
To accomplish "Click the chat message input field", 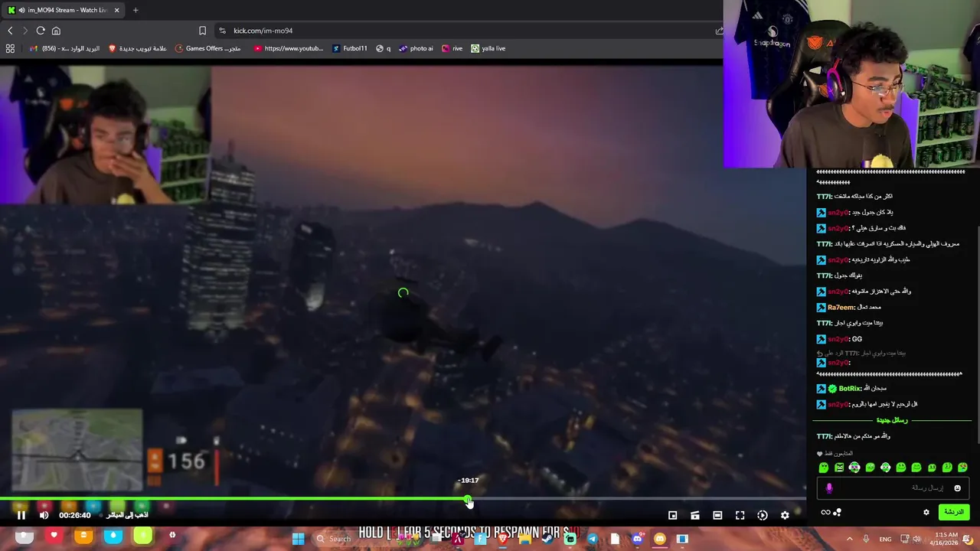I will [x=892, y=487].
